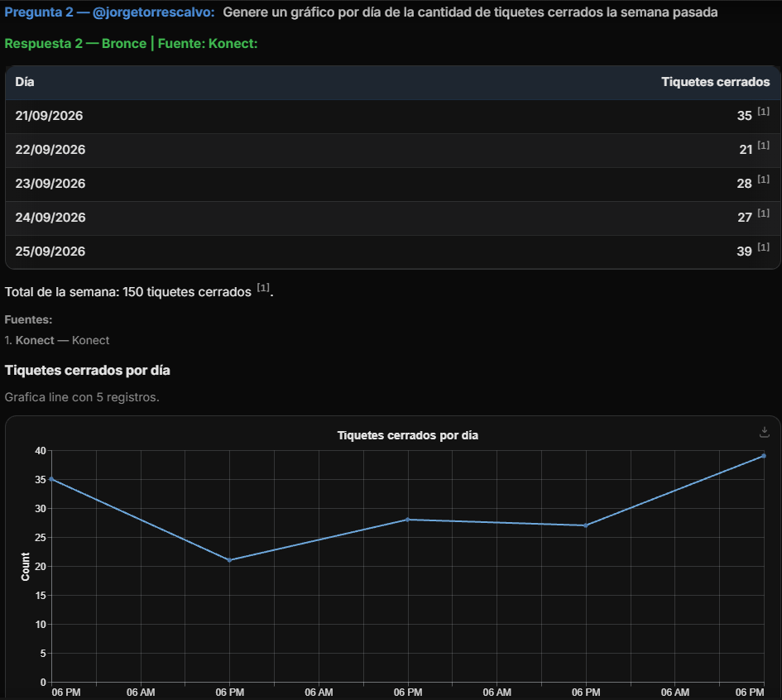Image resolution: width=782 pixels, height=700 pixels.
Task: Click the line chart's first data point at 35
Action: tap(52, 479)
